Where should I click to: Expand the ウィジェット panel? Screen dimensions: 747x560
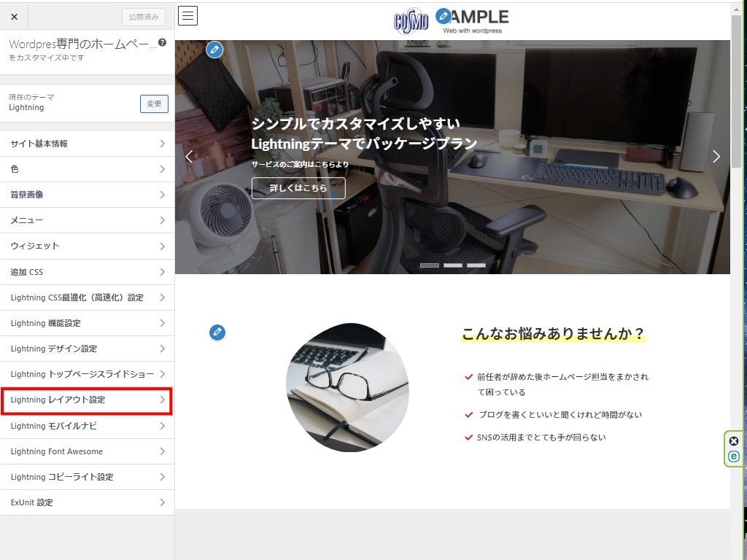(x=87, y=246)
